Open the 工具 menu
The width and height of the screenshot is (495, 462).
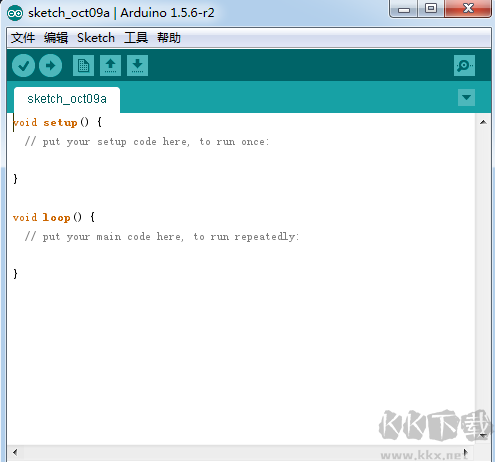136,38
